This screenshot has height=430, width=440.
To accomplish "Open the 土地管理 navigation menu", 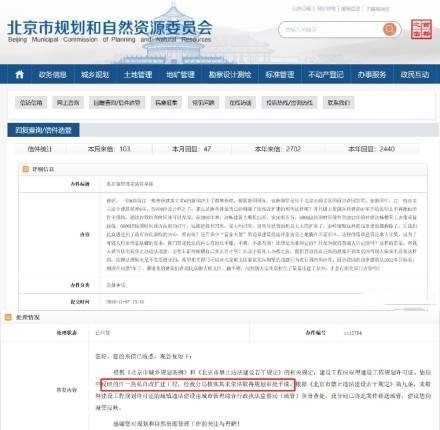I will (x=138, y=74).
